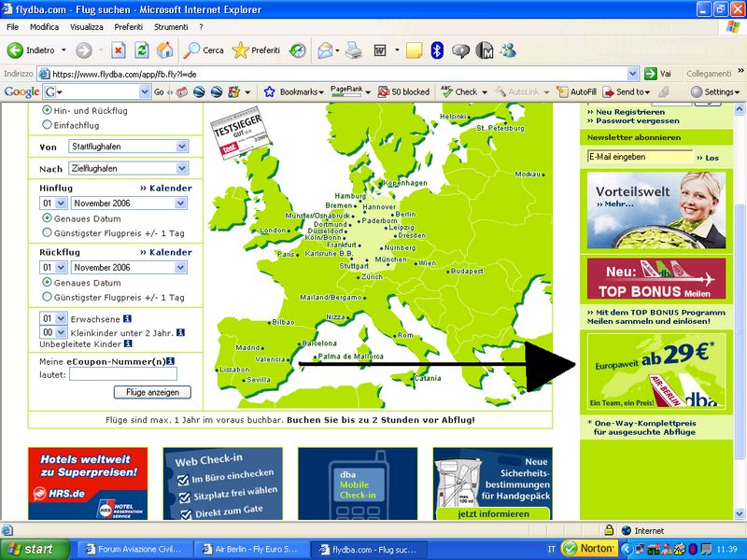
Task: Switch to Forum Aviazione Civile taskbar window
Action: pyautogui.click(x=134, y=549)
